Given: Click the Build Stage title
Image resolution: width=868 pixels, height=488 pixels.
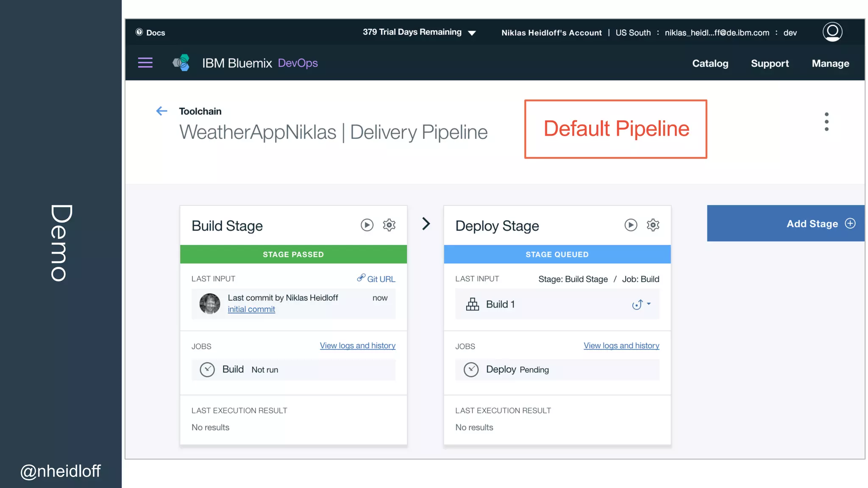Looking at the screenshot, I should (x=227, y=226).
